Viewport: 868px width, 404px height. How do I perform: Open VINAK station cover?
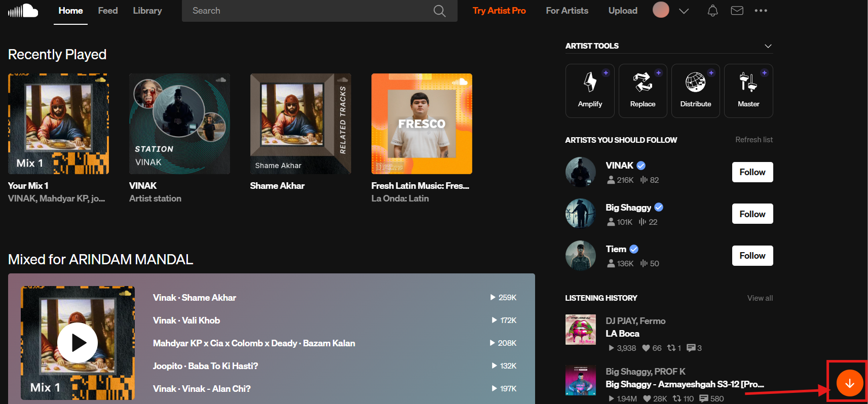coord(179,124)
